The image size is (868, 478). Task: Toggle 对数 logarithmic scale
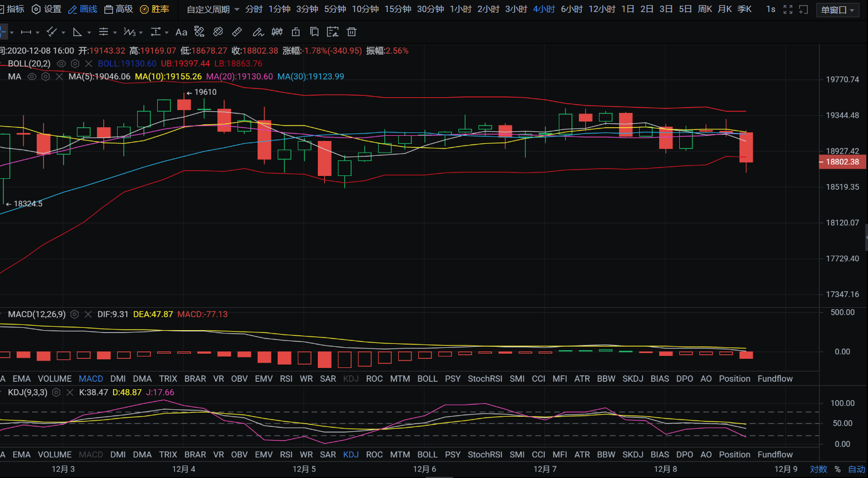point(818,469)
